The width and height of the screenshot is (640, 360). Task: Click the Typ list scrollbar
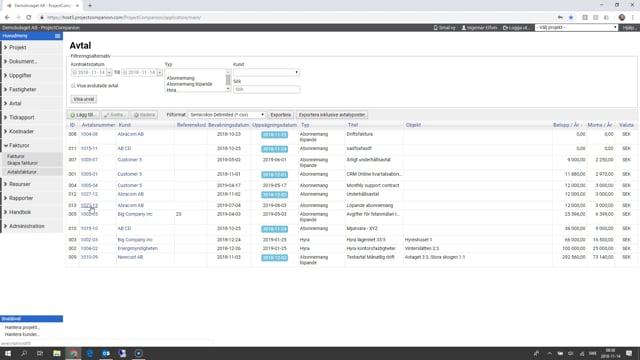pos(228,80)
